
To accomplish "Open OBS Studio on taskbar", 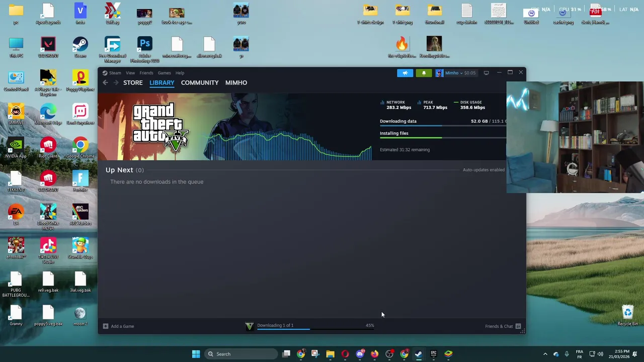I will coord(389,354).
